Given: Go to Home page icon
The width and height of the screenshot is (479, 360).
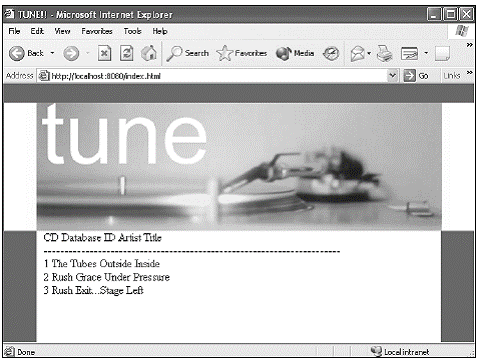Looking at the screenshot, I should coord(149,53).
